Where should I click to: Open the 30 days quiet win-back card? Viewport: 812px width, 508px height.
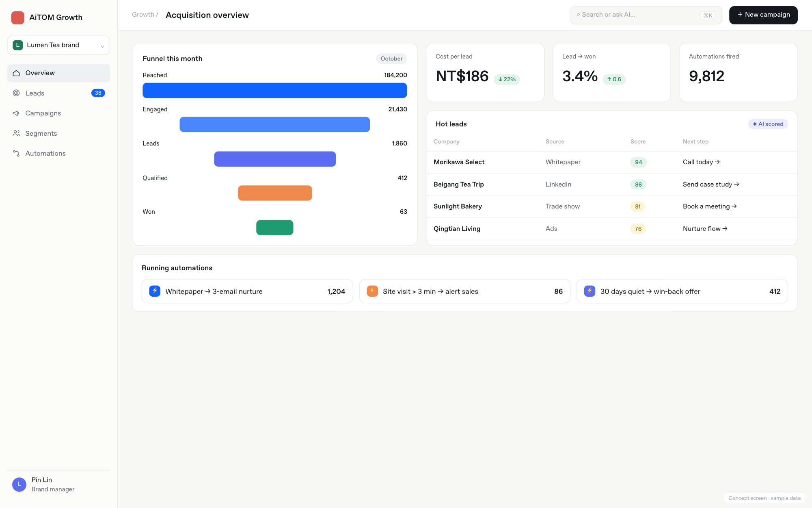click(682, 291)
